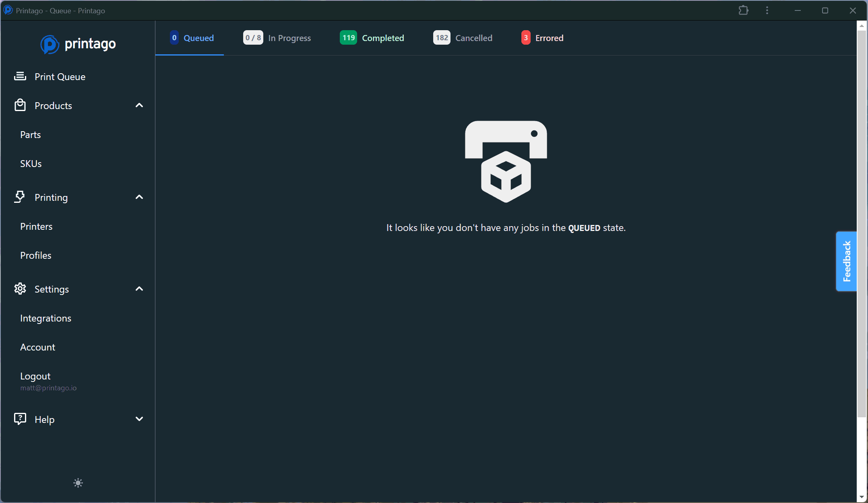Click the Products shopping bag icon
Screen dimensions: 868x503
[x=20, y=105]
